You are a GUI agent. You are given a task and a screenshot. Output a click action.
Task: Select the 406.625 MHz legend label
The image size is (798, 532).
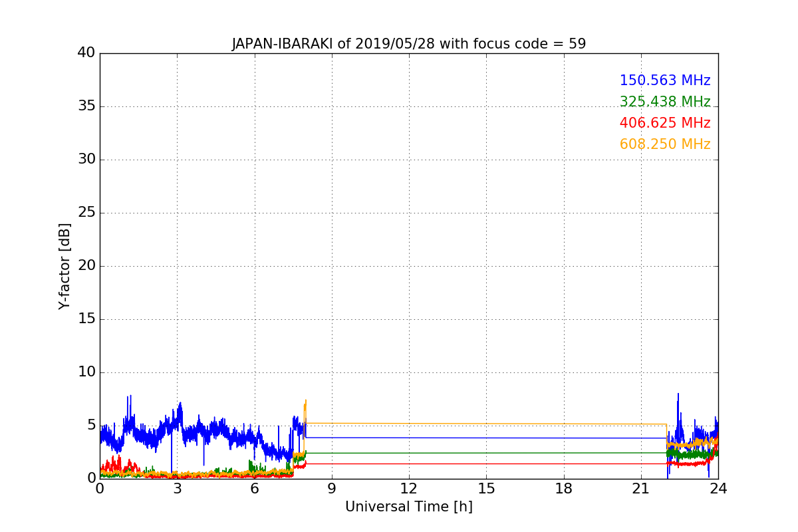click(x=665, y=123)
